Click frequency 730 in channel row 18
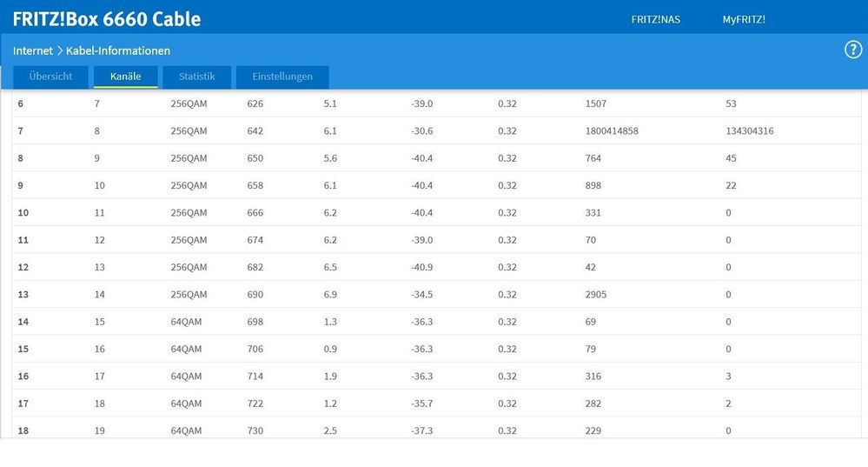Screen dimensions: 868x467 (255, 430)
